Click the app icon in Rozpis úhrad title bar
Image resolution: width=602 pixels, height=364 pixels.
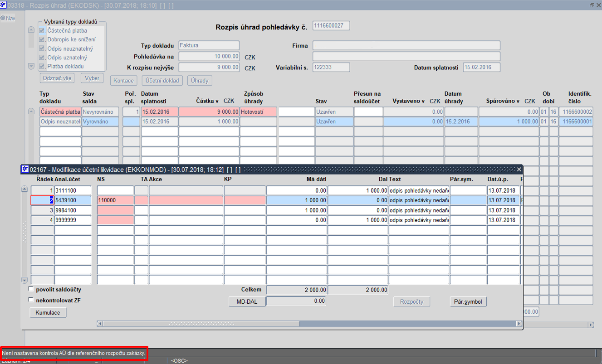[x=3, y=5]
